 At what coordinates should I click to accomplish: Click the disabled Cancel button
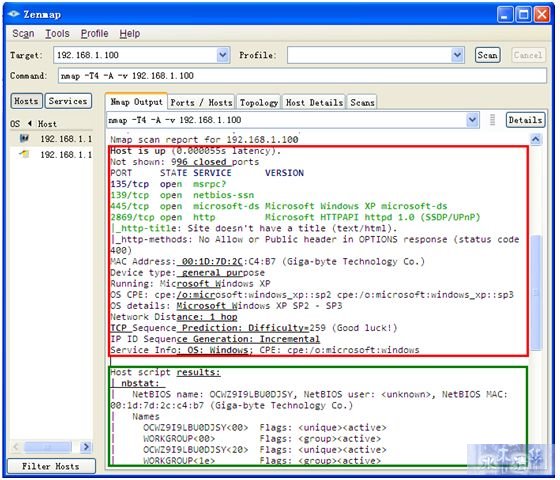(x=528, y=55)
